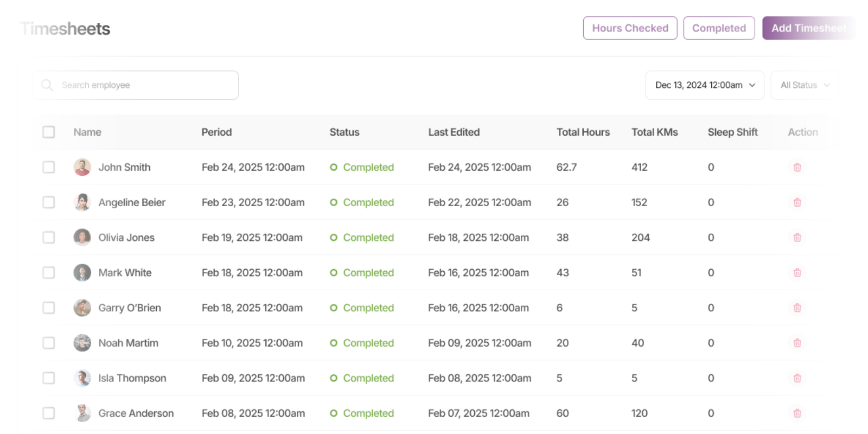The height and width of the screenshot is (434, 868).
Task: Open Angeline Beier's avatar picture
Action: (82, 202)
